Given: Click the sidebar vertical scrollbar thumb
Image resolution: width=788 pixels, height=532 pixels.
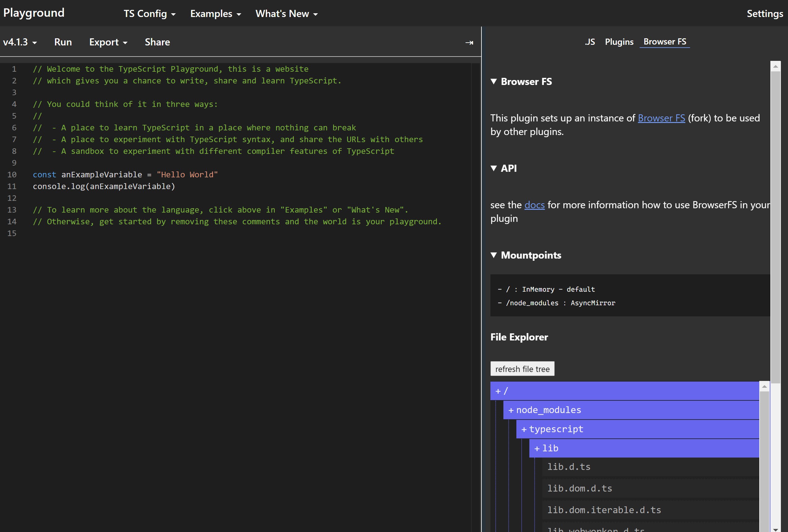Looking at the screenshot, I should [775, 227].
